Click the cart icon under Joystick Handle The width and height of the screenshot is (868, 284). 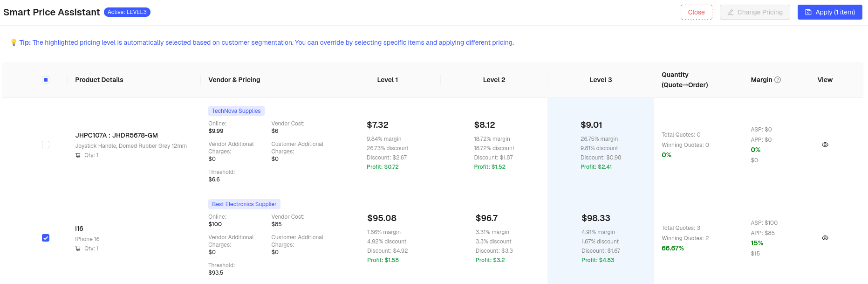(x=78, y=155)
